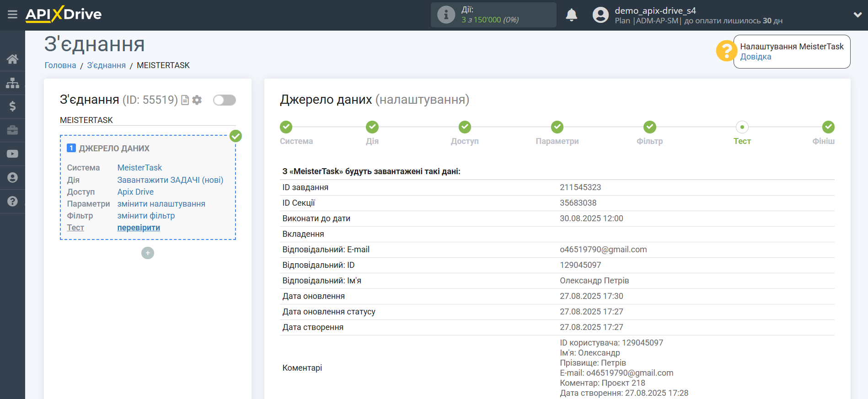This screenshot has width=868, height=399.
Task: Add a new block with the plus button
Action: pos(148,253)
